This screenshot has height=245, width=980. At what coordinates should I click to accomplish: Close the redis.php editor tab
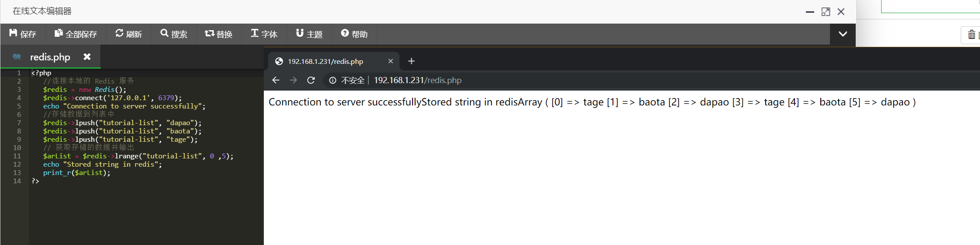point(87,57)
